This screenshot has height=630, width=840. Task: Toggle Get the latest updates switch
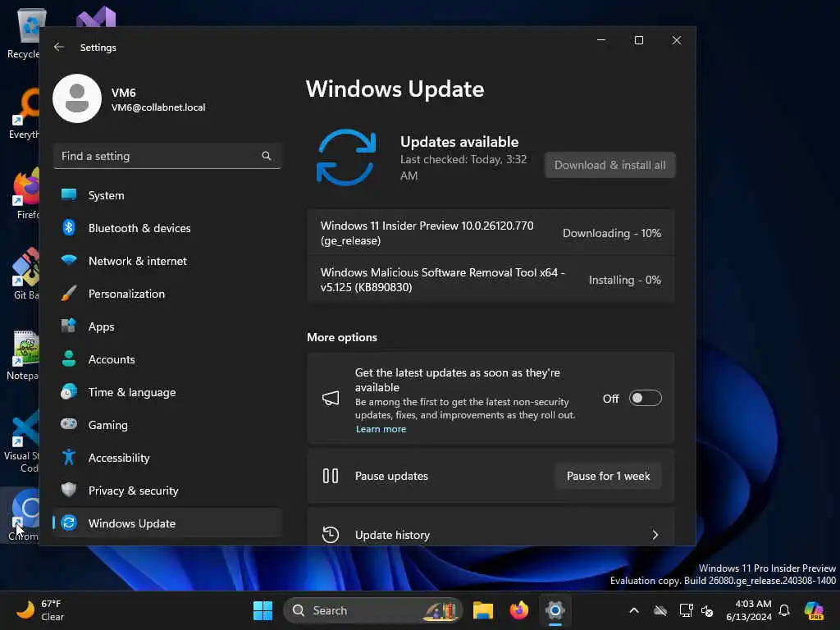click(x=645, y=398)
